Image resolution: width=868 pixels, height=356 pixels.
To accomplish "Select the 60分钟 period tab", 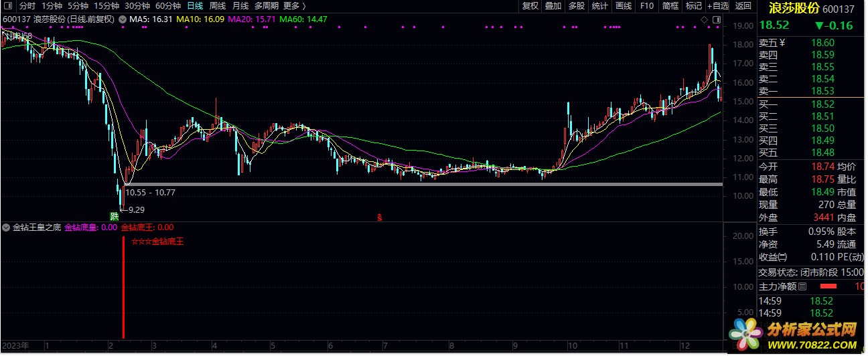I will 168,6.
